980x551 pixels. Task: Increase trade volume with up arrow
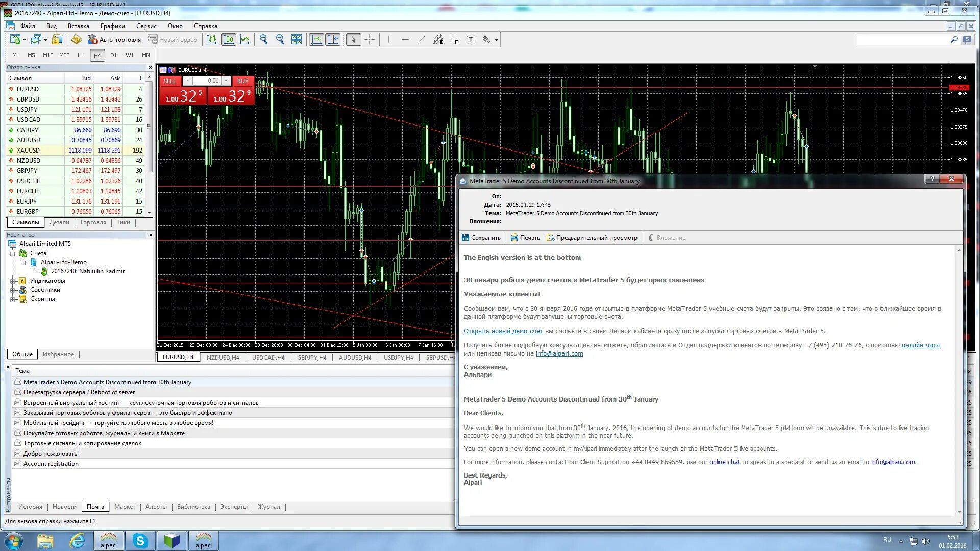pos(226,81)
